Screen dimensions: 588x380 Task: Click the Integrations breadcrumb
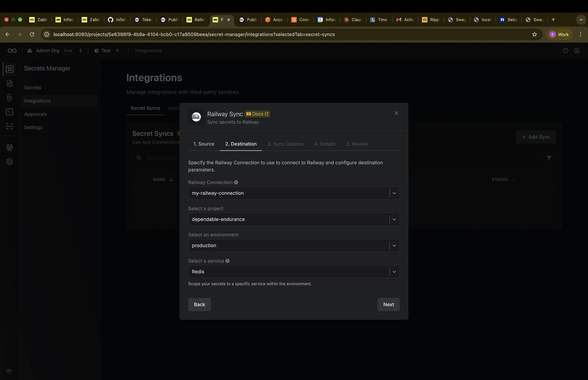click(148, 51)
